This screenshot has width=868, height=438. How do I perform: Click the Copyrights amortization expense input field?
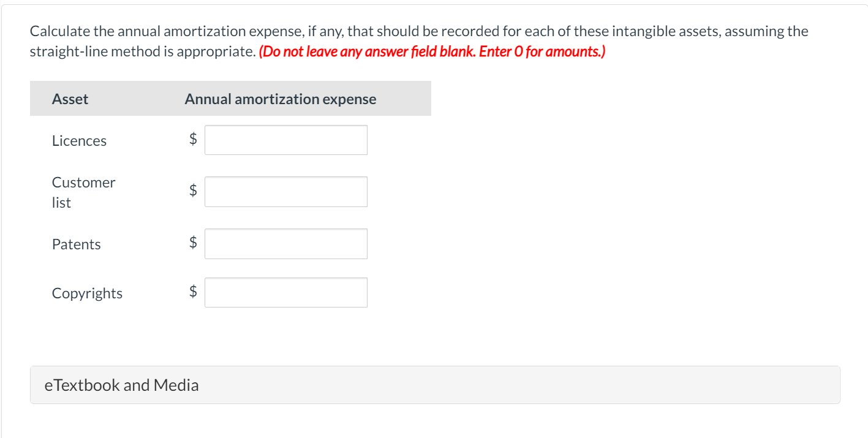[x=285, y=292]
